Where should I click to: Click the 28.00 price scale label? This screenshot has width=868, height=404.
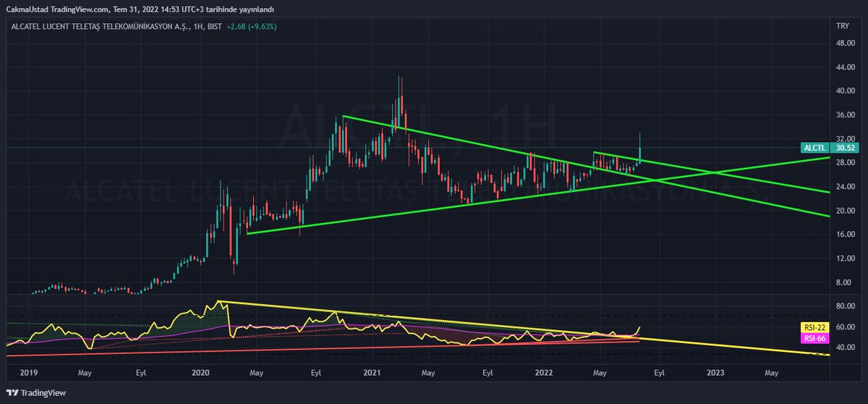(x=845, y=162)
